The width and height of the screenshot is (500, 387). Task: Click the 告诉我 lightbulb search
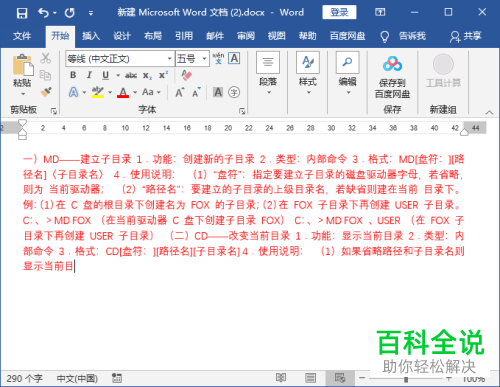coord(403,36)
